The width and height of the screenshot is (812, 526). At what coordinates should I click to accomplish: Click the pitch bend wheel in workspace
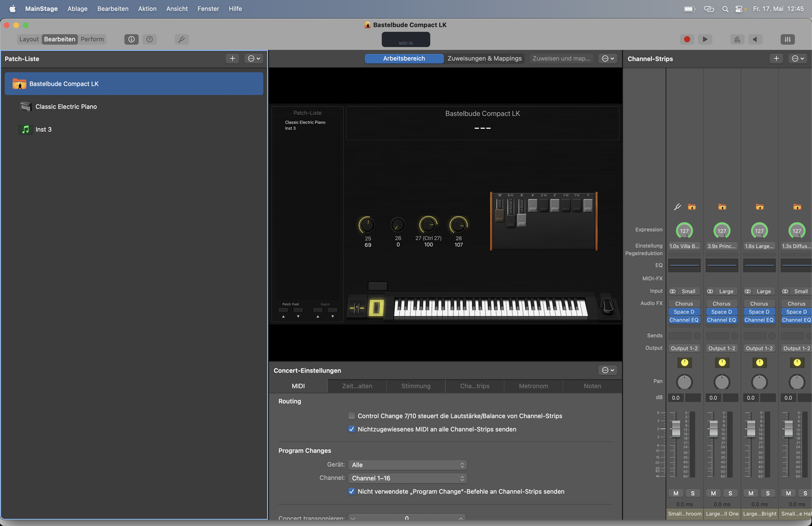(x=357, y=308)
